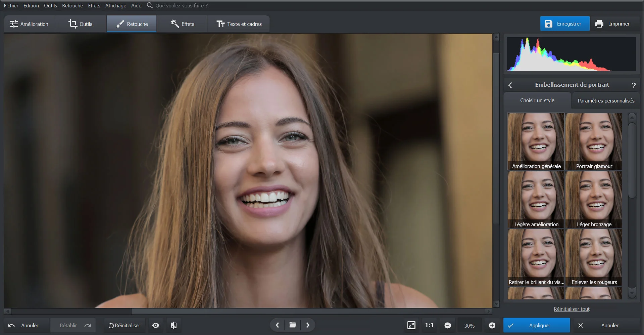The width and height of the screenshot is (644, 335).
Task: Undo with the bottom-left Annuler arrow button
Action: pos(27,325)
